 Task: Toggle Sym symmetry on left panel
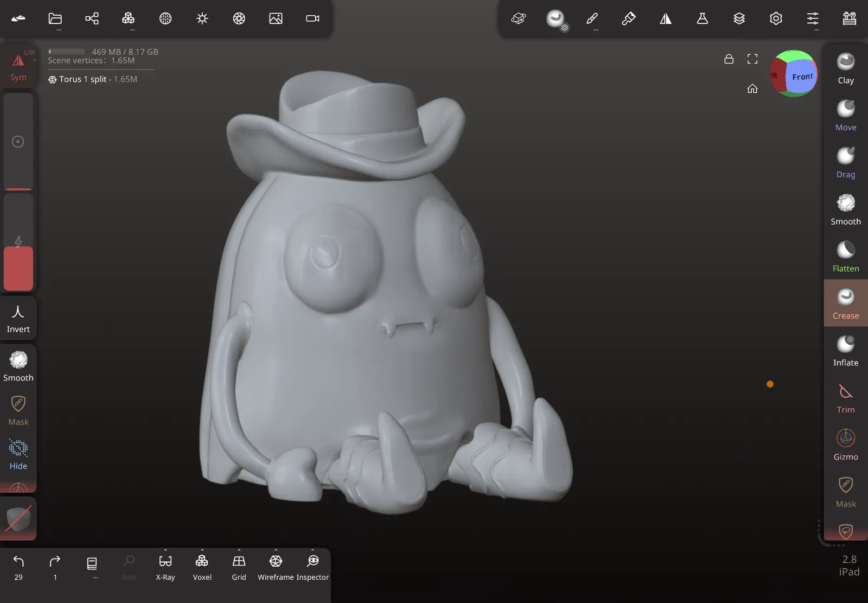(x=18, y=66)
